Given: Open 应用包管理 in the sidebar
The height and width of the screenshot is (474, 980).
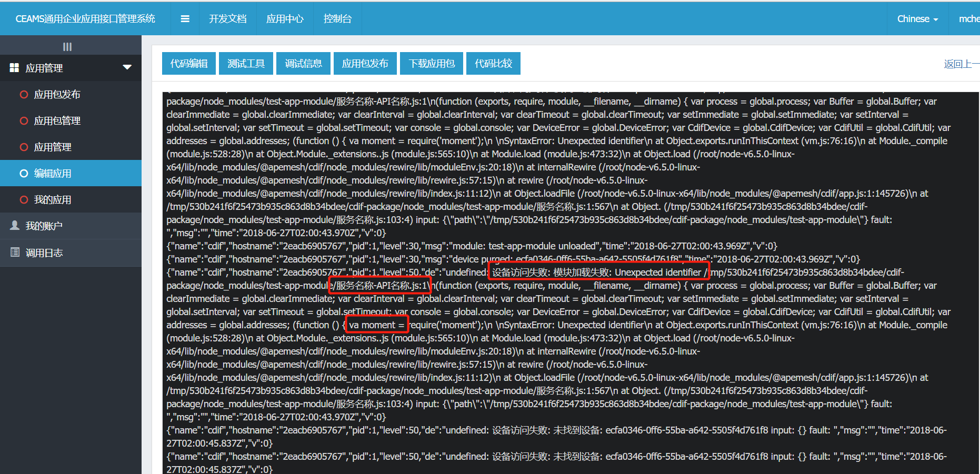Looking at the screenshot, I should (71, 121).
